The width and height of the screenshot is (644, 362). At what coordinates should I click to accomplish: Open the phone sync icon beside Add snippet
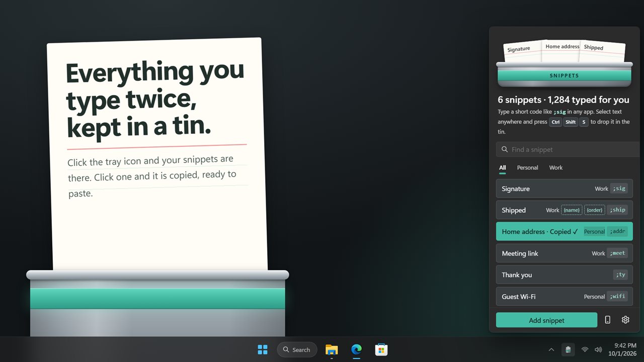607,320
